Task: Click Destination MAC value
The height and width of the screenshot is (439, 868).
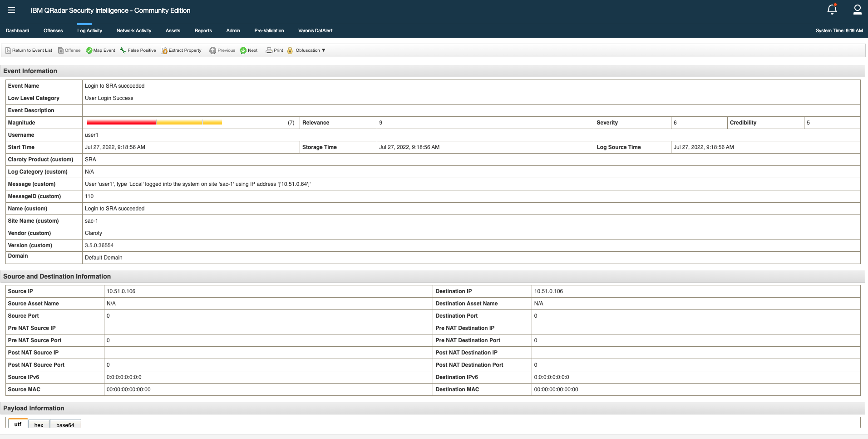Action: coord(556,389)
